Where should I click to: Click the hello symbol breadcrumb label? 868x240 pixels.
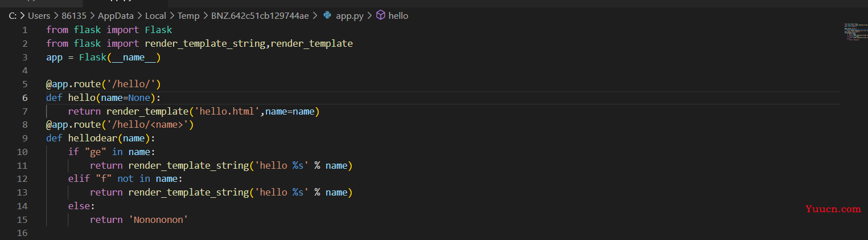(x=398, y=15)
